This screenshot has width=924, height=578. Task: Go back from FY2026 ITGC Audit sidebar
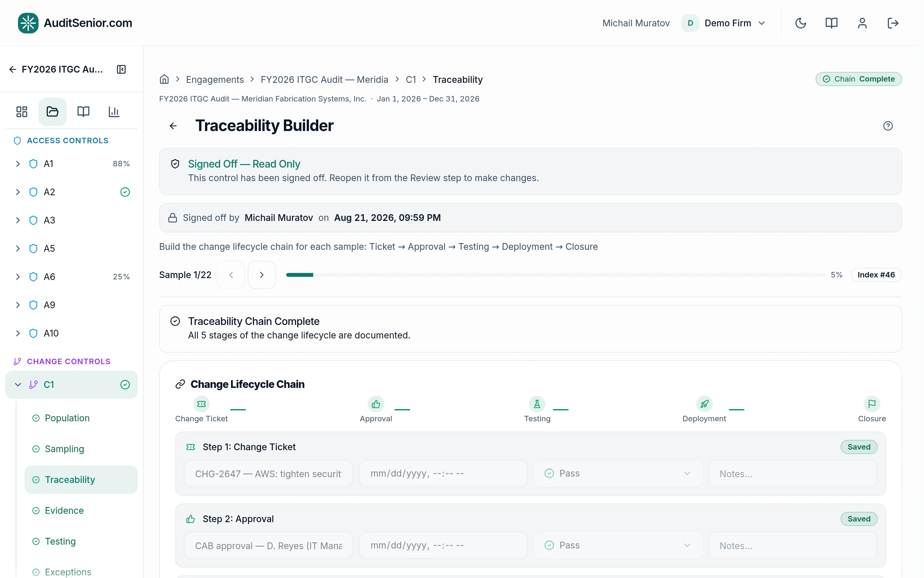pos(13,69)
